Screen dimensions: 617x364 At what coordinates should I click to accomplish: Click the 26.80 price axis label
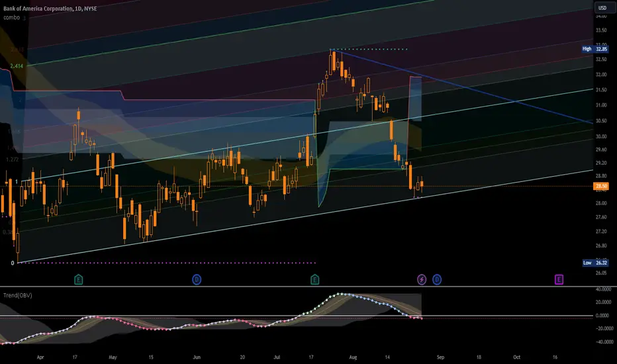point(601,246)
